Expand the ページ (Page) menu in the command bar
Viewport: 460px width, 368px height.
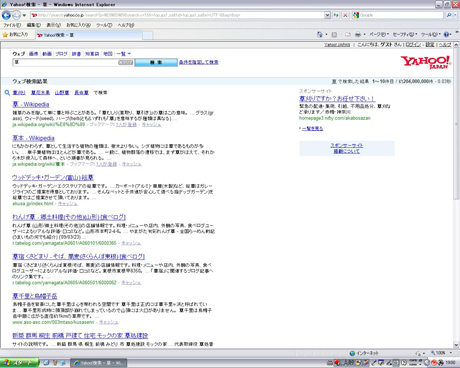pyautogui.click(x=379, y=34)
